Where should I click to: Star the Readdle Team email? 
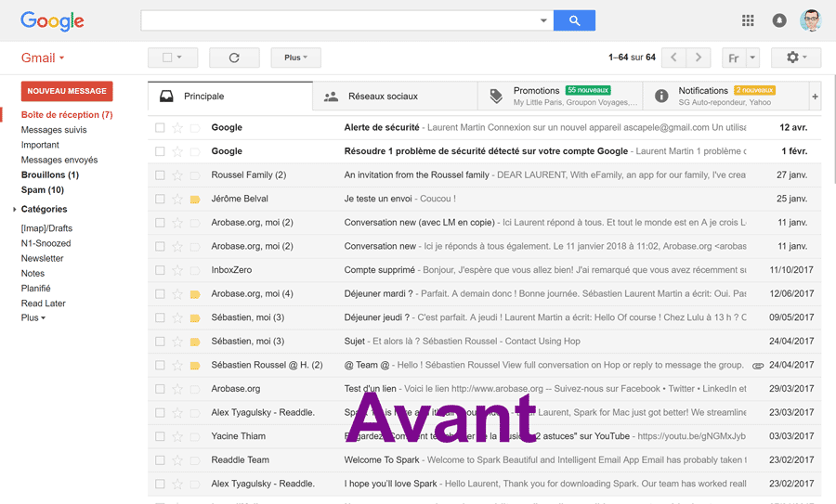(x=177, y=460)
